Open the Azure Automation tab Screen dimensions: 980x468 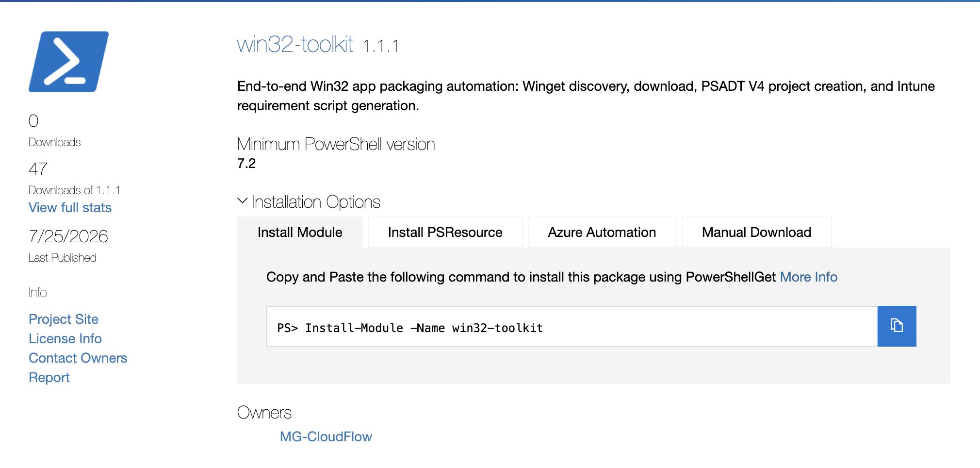602,232
